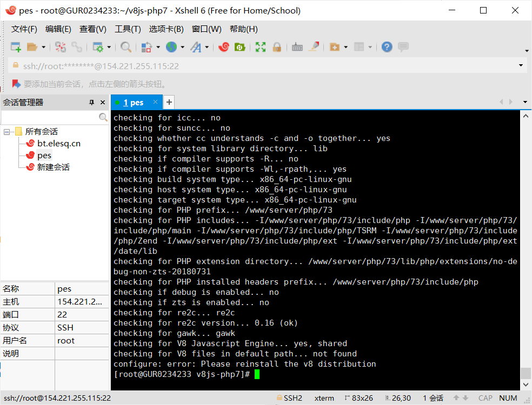Launch Xmanager red swirl toolbar icon
The image size is (532, 405).
point(224,47)
